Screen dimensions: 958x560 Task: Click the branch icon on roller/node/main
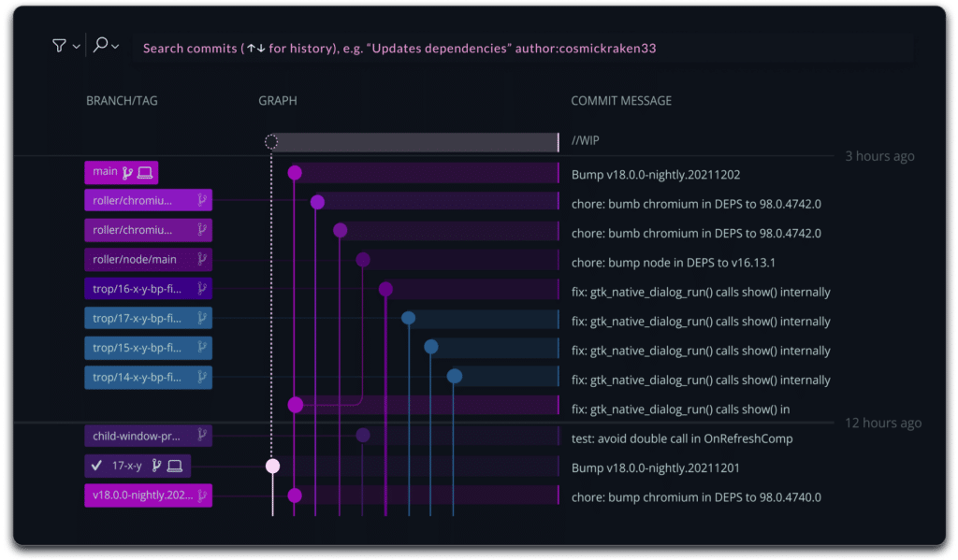coord(202,259)
